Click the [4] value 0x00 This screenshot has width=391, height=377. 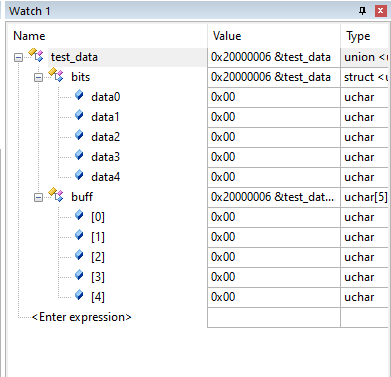coord(274,297)
